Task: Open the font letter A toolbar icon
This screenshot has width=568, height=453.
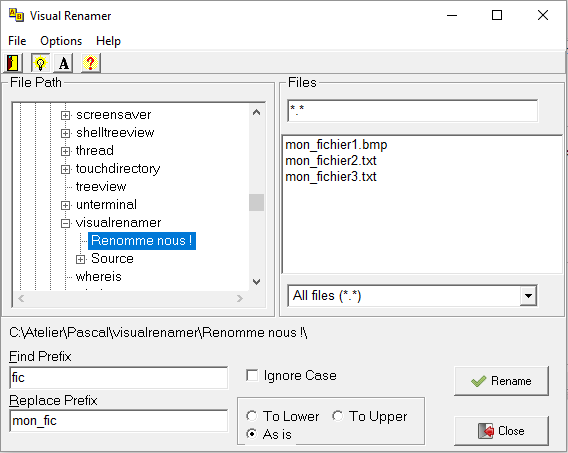Action: (x=63, y=63)
